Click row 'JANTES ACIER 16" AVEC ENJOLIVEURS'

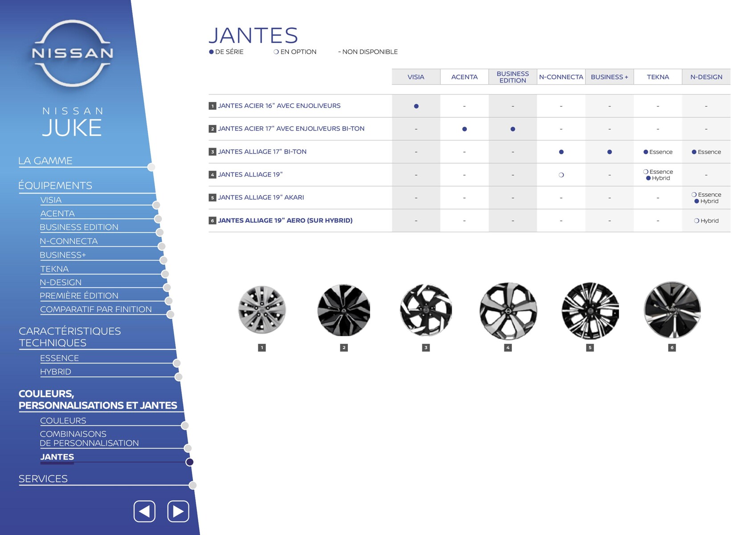point(470,106)
